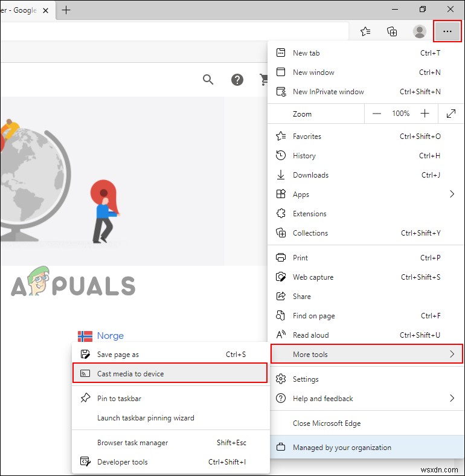
Task: Open Extensions from the menu
Action: 365,214
